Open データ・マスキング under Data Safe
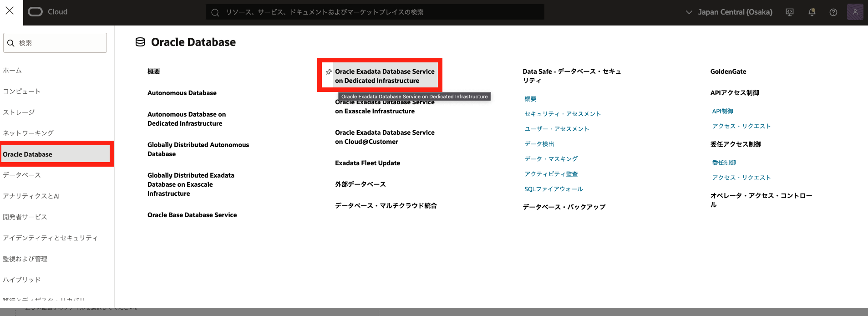The image size is (868, 316). [x=551, y=159]
